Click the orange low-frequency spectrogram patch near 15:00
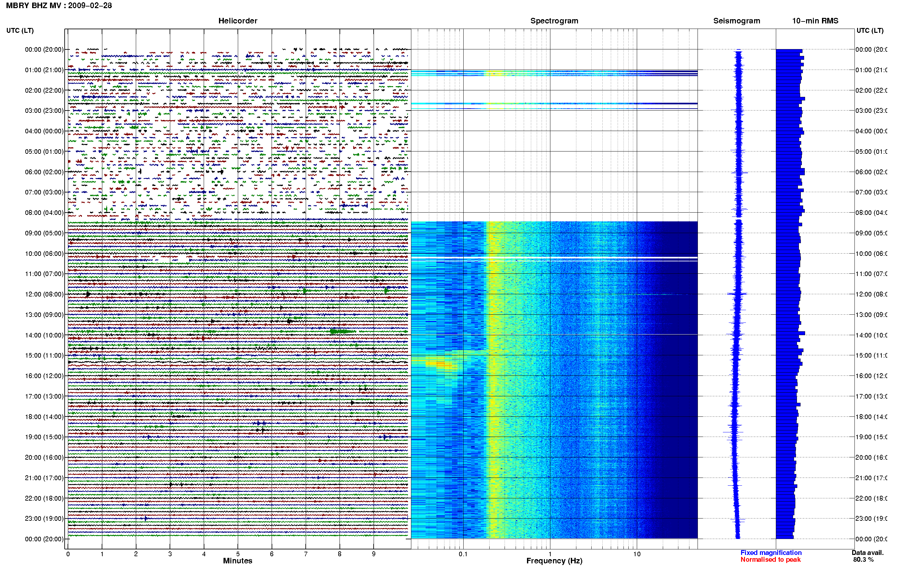924x578 pixels. 441,363
